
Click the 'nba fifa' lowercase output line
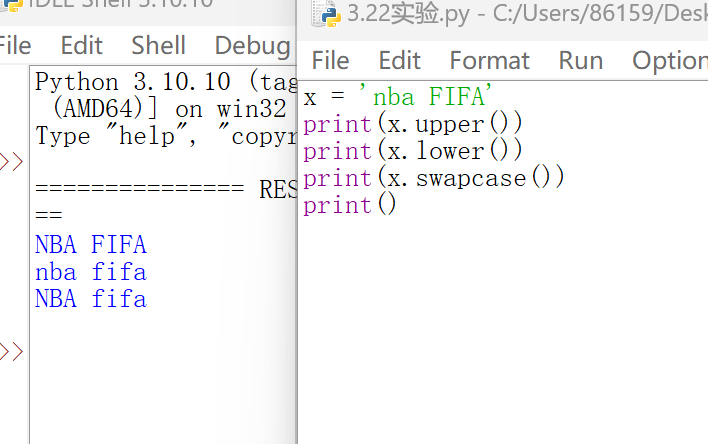(90, 271)
